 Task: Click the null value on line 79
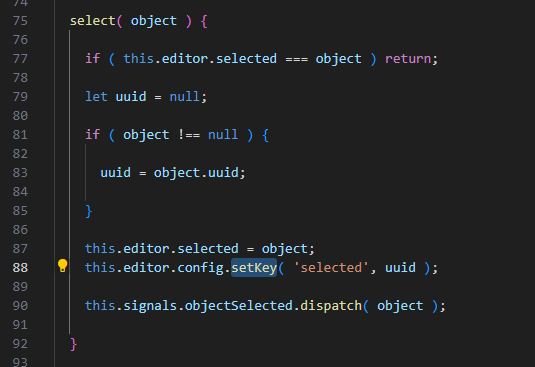185,97
